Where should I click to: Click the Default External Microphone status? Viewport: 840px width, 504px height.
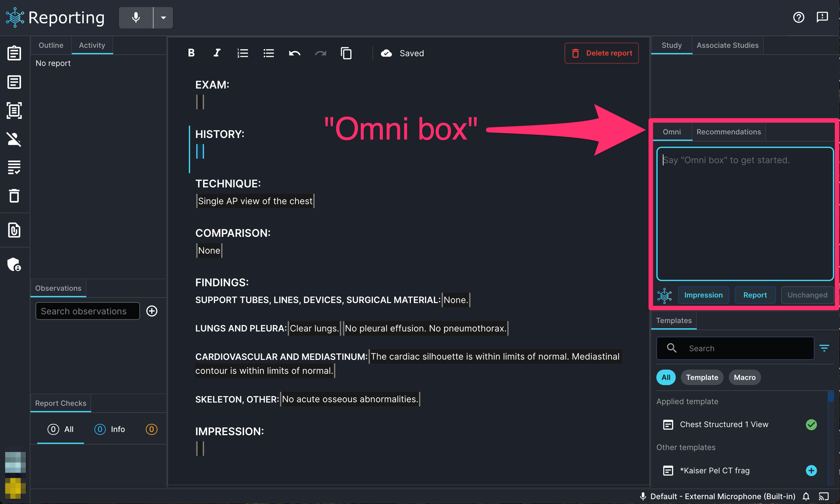pos(718,497)
